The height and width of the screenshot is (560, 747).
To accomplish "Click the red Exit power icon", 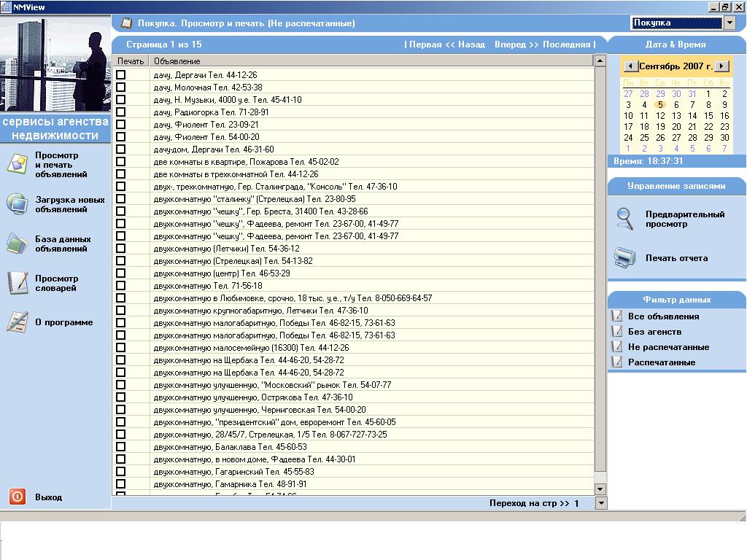I will pyautogui.click(x=18, y=497).
